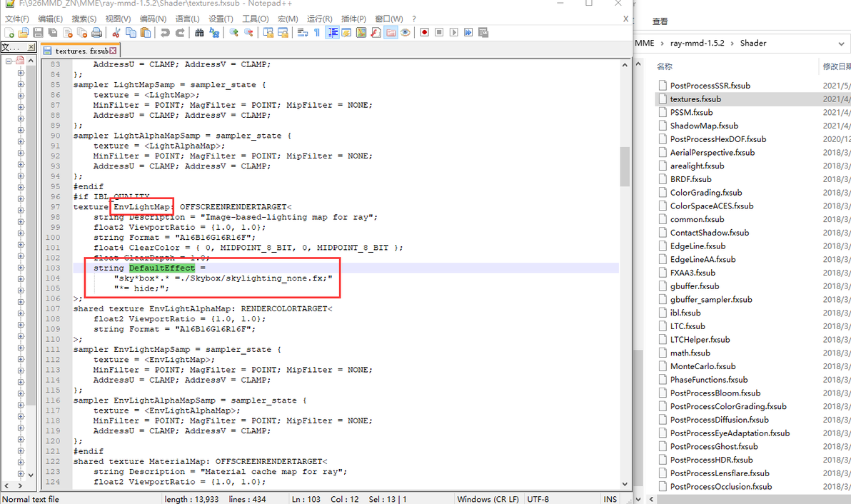Image resolution: width=851 pixels, height=504 pixels.
Task: Toggle the Document Map panel
Action: pyautogui.click(x=361, y=33)
